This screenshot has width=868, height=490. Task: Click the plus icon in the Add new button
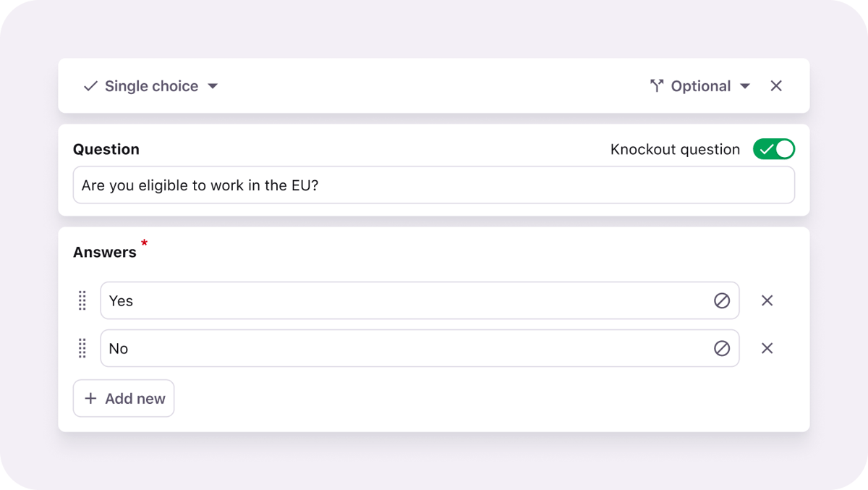pos(90,398)
